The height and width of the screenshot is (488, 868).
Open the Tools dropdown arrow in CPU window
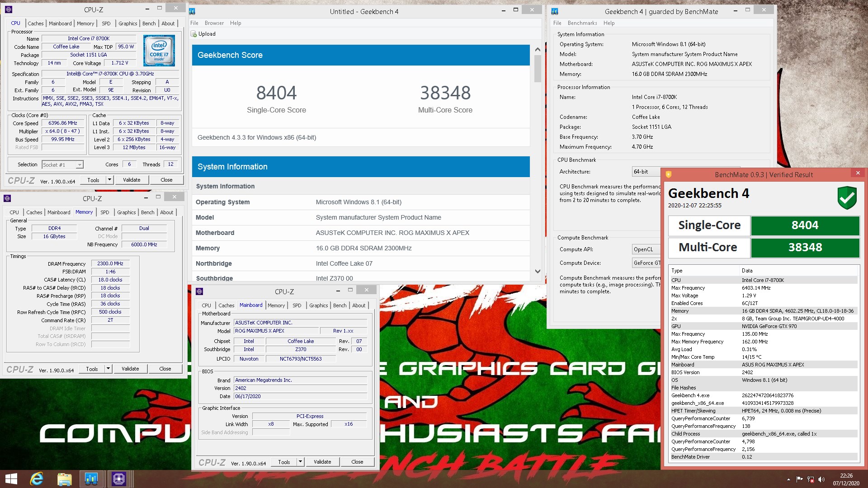[109, 180]
